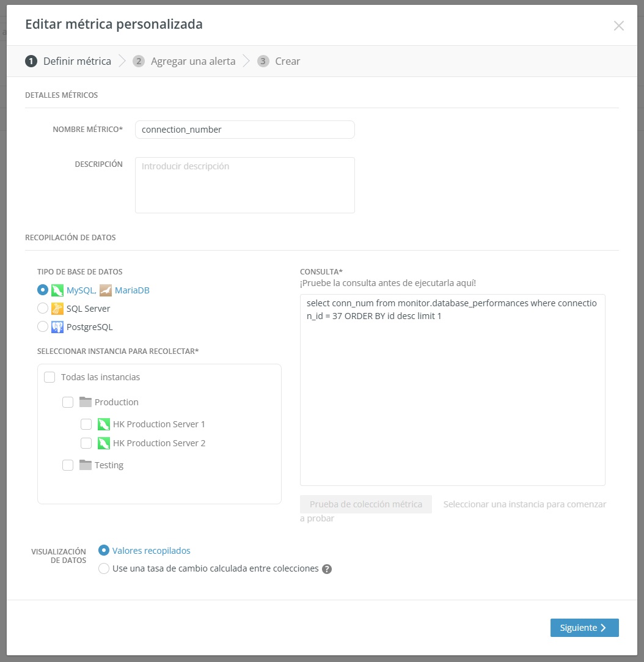Enable the Testing folder checkbox
Viewport: 644px width, 662px height.
(68, 465)
